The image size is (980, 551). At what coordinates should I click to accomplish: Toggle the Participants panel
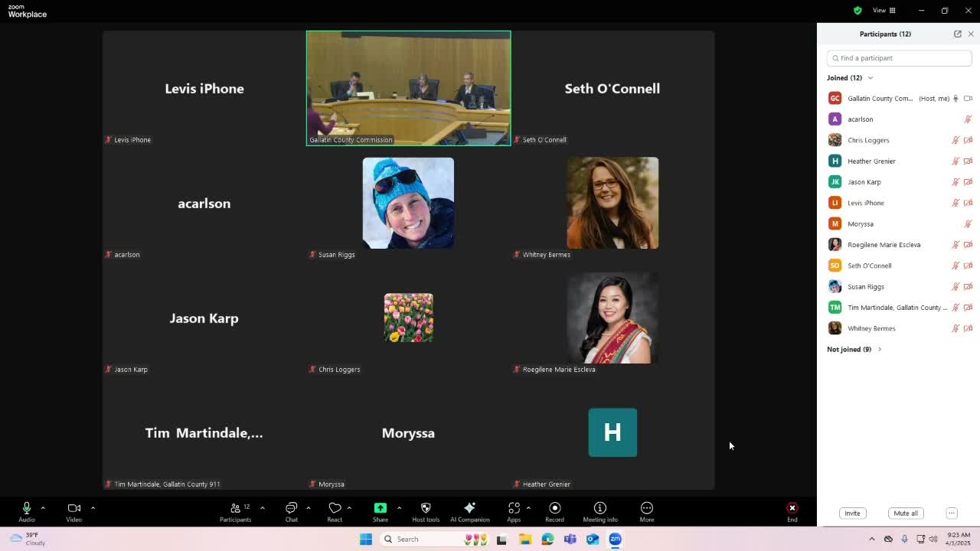[x=235, y=511]
